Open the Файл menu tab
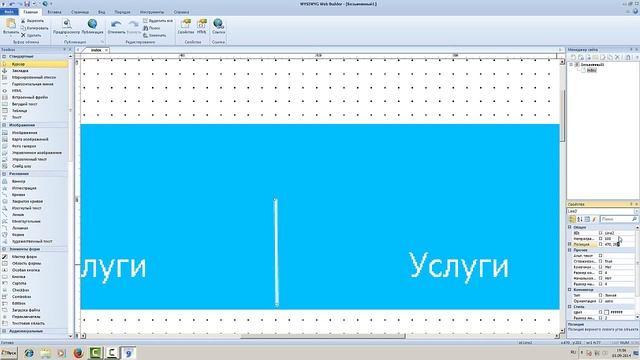 pyautogui.click(x=9, y=12)
